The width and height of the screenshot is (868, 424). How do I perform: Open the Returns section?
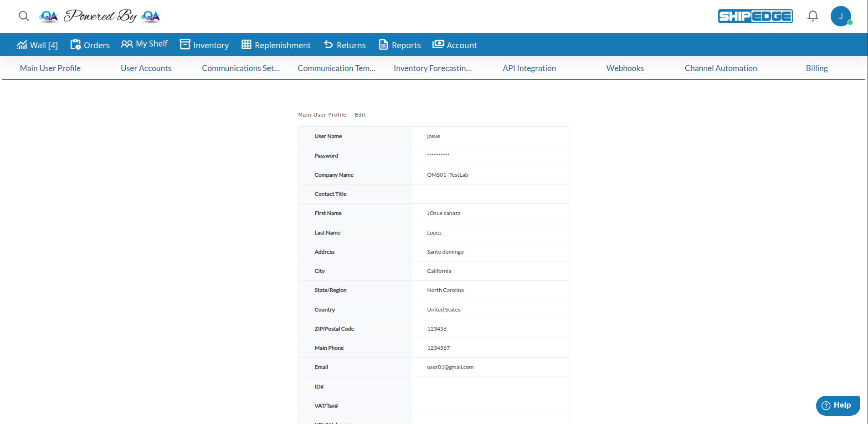pyautogui.click(x=345, y=45)
